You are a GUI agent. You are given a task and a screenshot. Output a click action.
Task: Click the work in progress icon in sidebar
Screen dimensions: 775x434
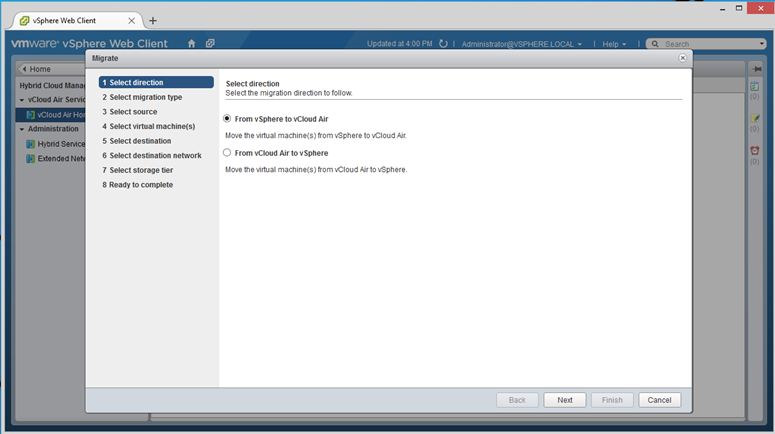click(755, 118)
